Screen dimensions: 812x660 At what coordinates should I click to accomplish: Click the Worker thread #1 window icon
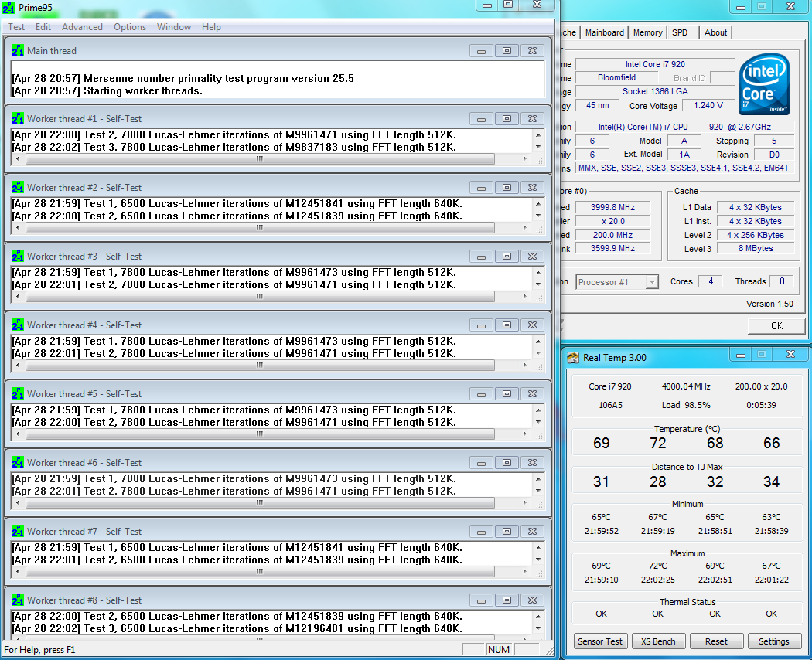(18, 118)
